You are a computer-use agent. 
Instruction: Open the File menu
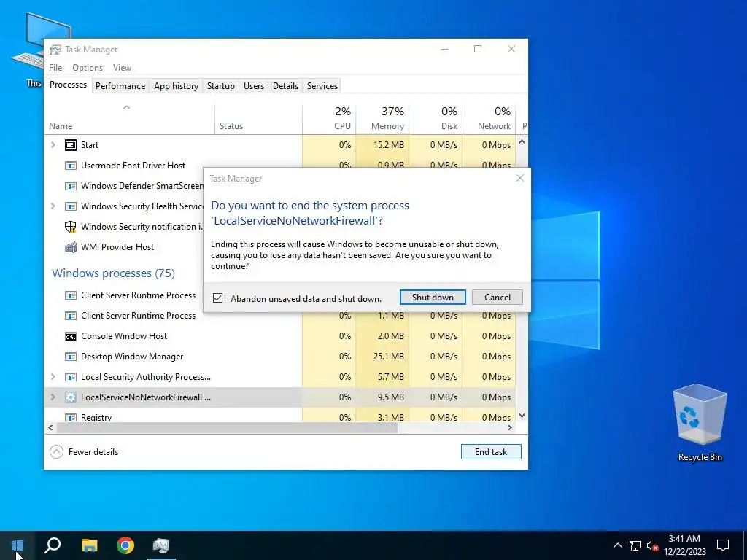pyautogui.click(x=55, y=68)
